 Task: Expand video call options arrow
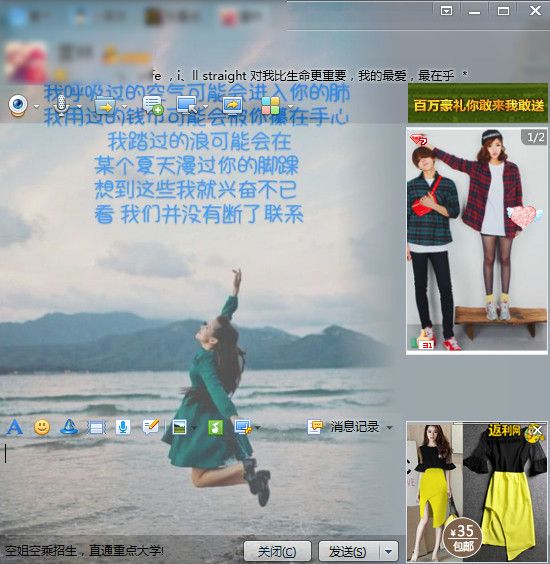point(36,106)
